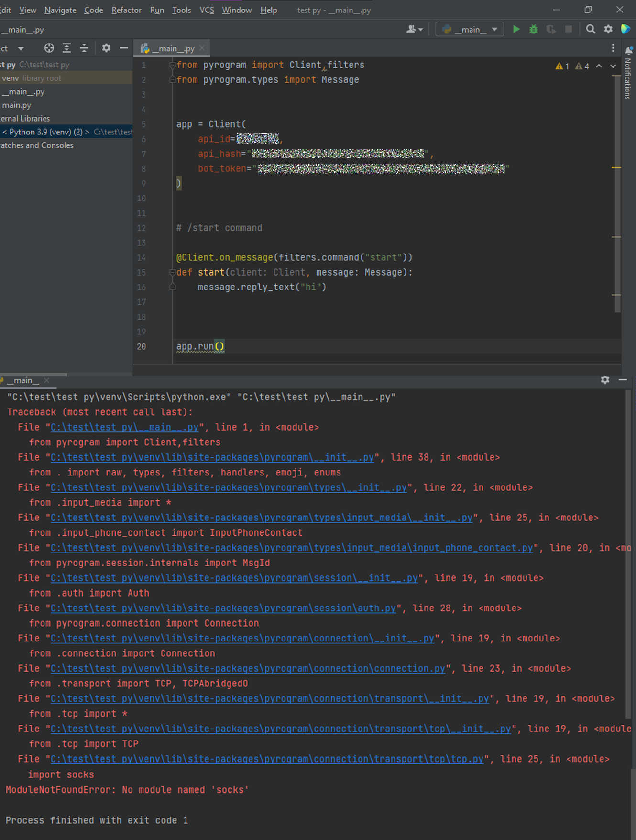Open IDE settings gear in top toolbar
The image size is (636, 840).
608,29
